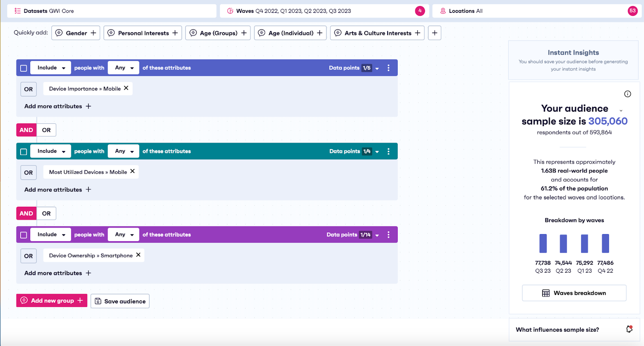This screenshot has width=644, height=346.
Task: Remove Device Ownership » Smartphone attribute
Action: (138, 255)
